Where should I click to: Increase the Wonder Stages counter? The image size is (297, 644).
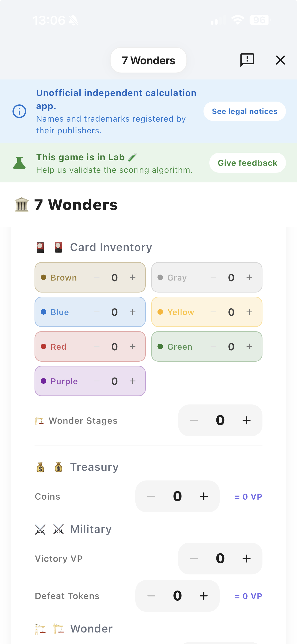tap(246, 420)
